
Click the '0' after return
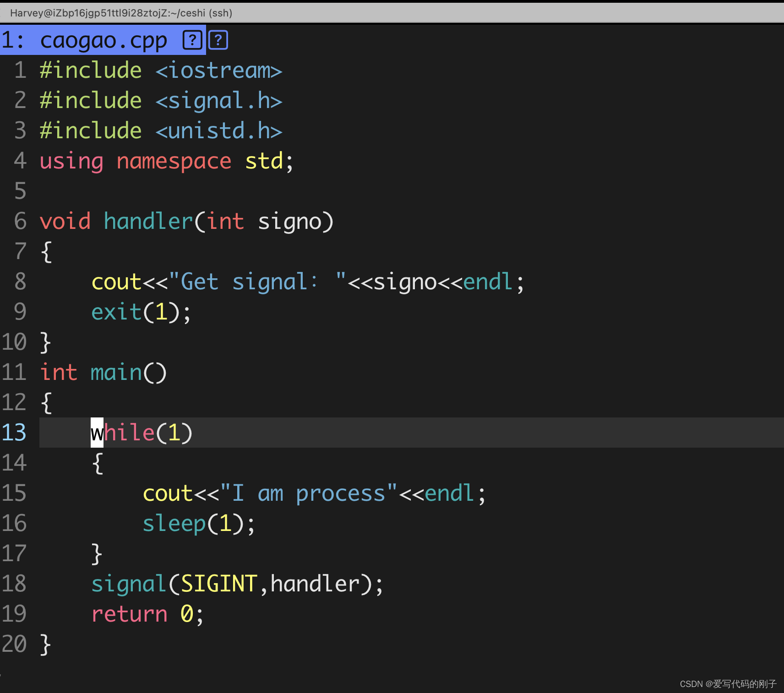click(187, 614)
